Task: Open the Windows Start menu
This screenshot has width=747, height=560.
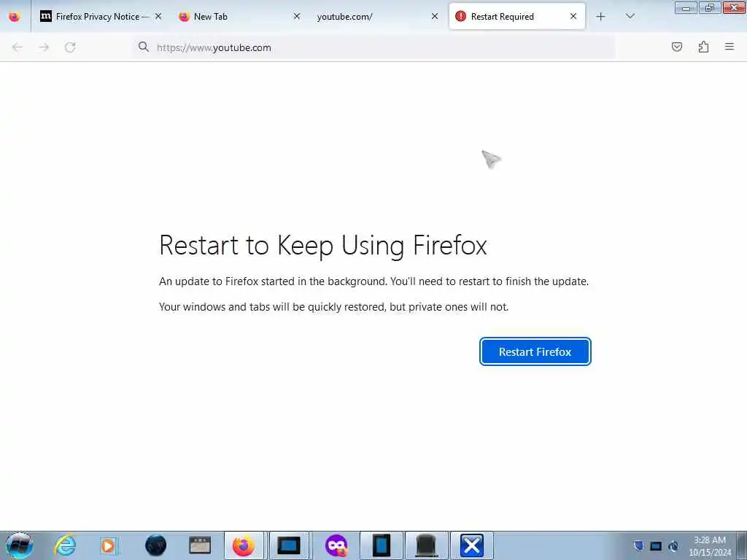Action: [20, 545]
